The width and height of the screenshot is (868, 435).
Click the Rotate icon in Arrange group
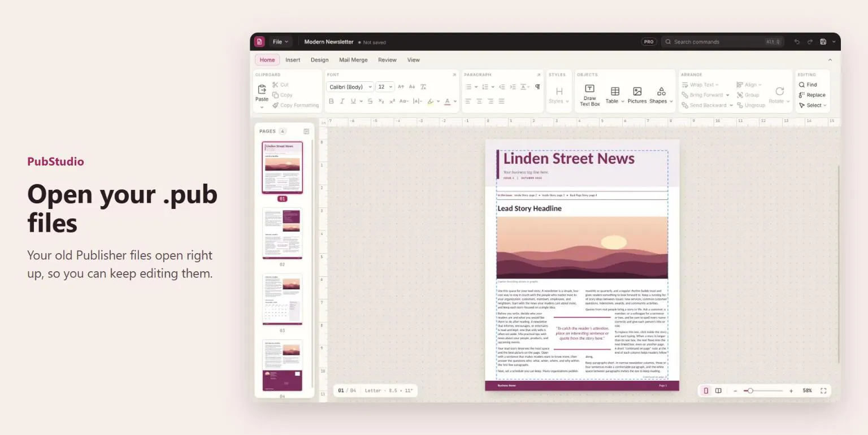click(780, 91)
